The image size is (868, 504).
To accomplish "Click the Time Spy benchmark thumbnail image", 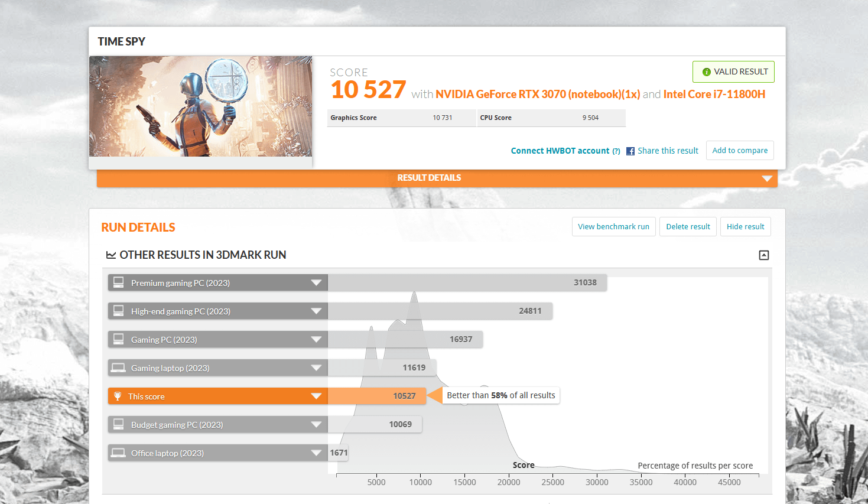I will point(200,106).
